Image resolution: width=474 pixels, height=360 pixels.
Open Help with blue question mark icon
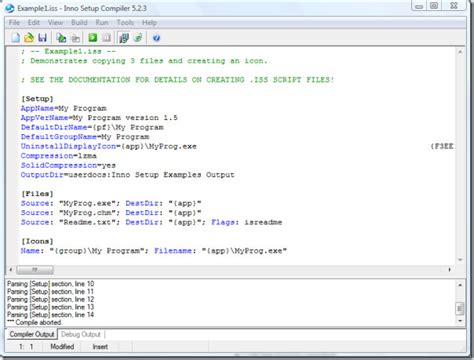click(156, 38)
